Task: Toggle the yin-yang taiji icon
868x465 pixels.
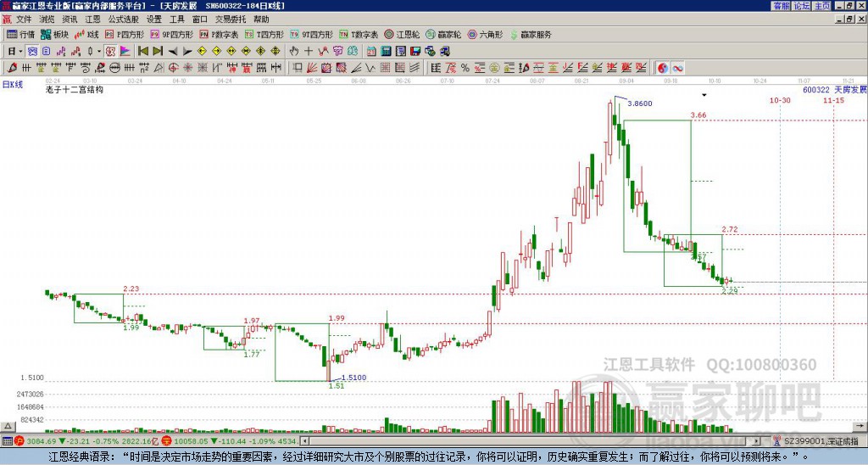Action: (x=663, y=68)
